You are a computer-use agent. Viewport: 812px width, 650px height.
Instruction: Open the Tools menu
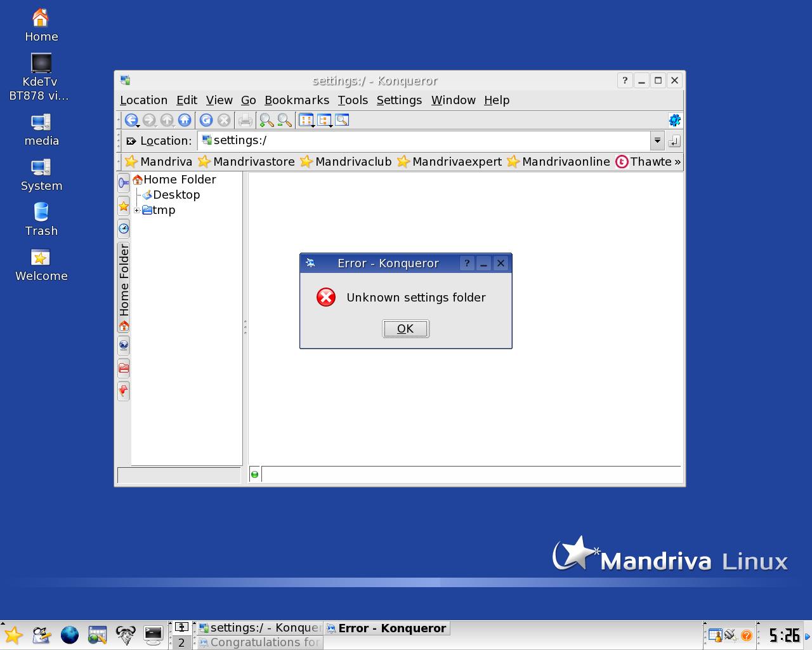coord(353,100)
